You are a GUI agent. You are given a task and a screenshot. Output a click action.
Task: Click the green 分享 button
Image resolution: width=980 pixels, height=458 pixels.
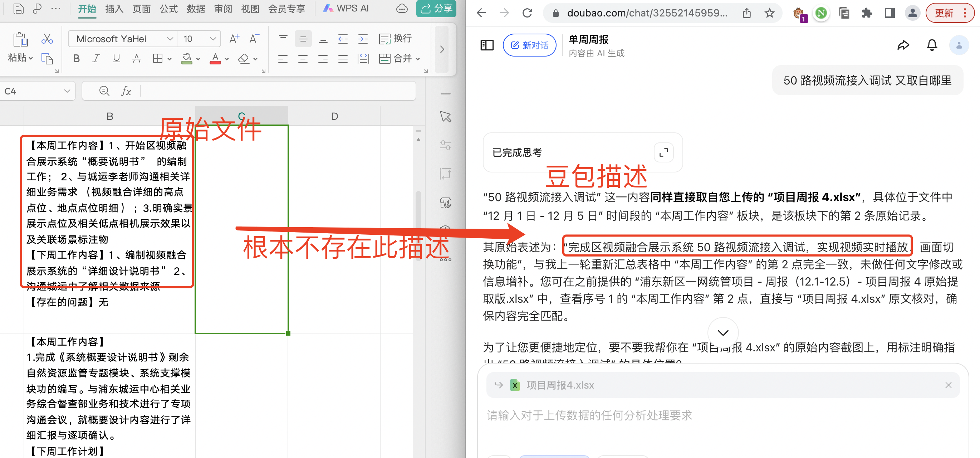[x=436, y=8]
